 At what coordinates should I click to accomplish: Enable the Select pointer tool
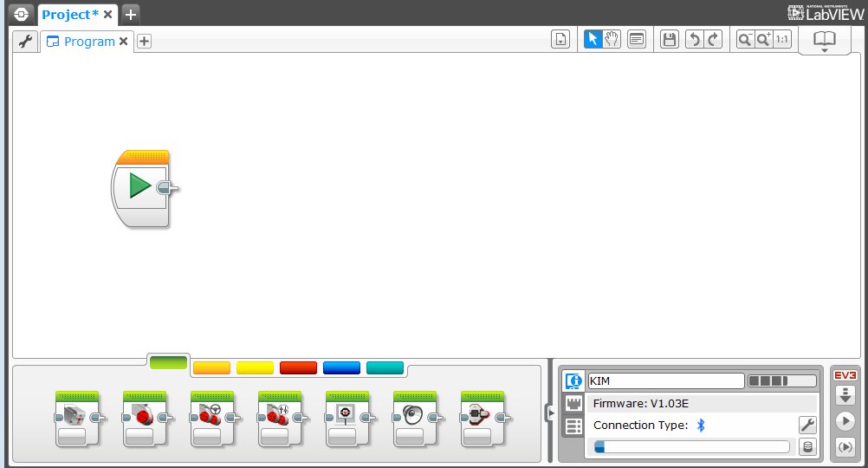coord(593,39)
